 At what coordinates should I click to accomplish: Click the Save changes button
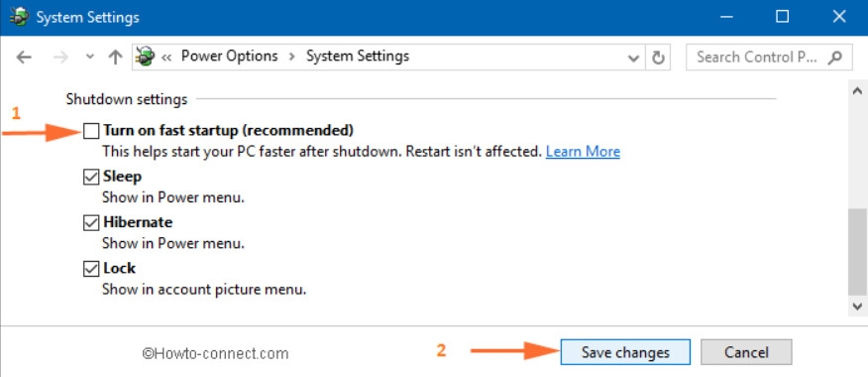click(625, 352)
